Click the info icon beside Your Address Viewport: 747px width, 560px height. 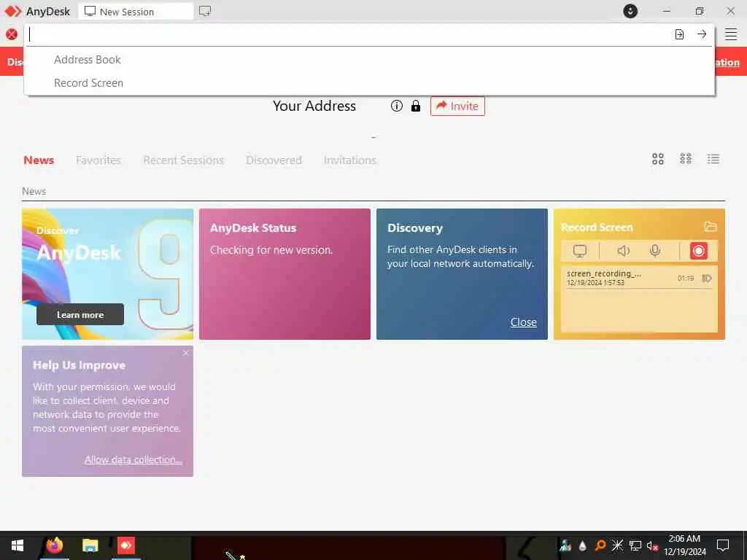pos(396,106)
